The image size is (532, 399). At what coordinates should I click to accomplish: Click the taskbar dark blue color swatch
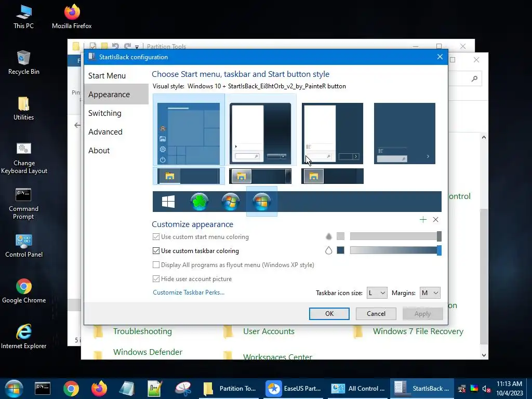click(x=340, y=250)
